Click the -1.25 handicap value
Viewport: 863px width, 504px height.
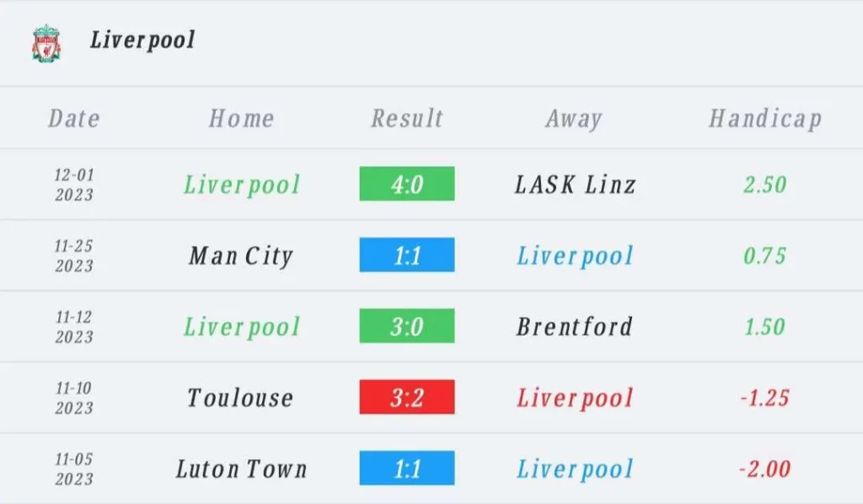coord(765,398)
